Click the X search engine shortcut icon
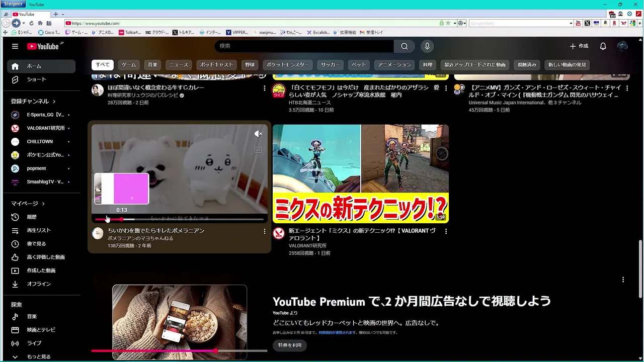Viewport: 644px width, 362px height. pyautogui.click(x=588, y=23)
